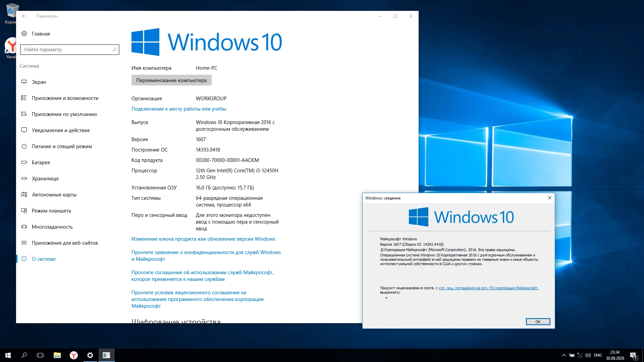Switch to Settings gear on taskbar

pos(90,355)
